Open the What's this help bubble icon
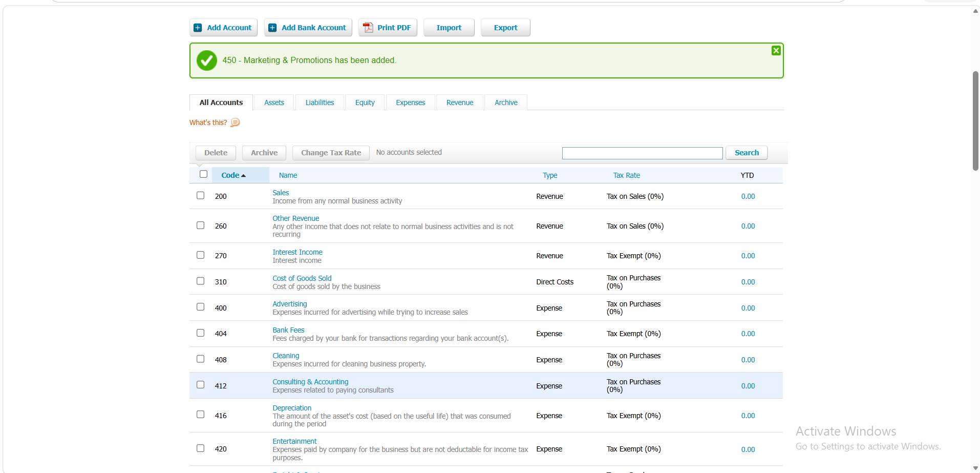Image resolution: width=980 pixels, height=473 pixels. (235, 122)
